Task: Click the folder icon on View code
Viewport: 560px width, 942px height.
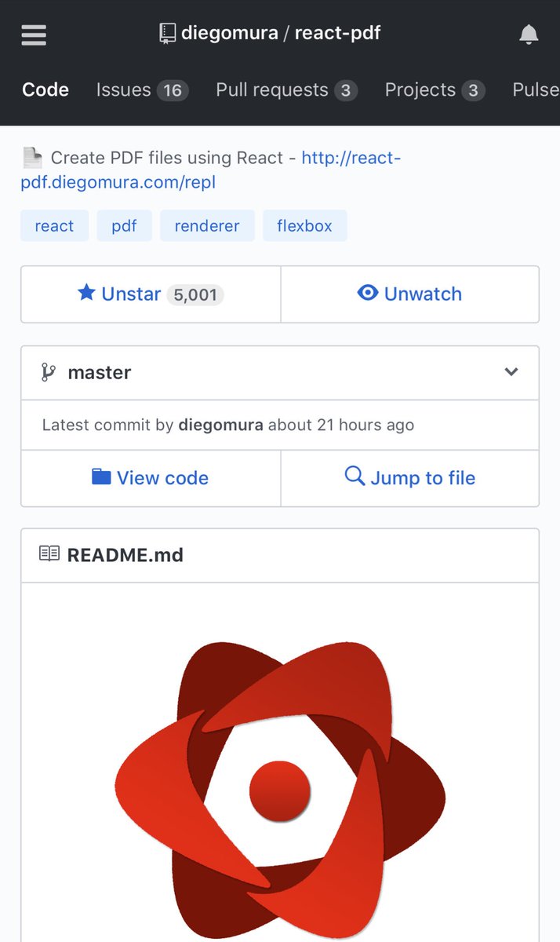Action: click(101, 476)
